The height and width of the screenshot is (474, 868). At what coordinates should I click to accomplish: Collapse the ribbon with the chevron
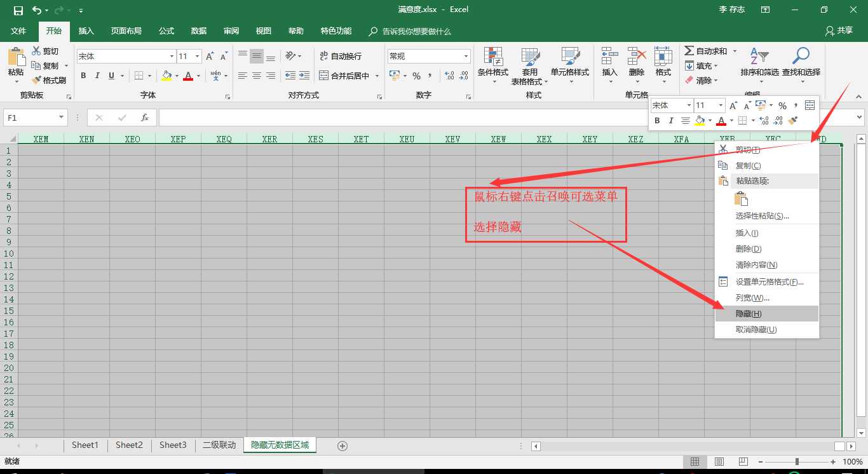tap(858, 97)
